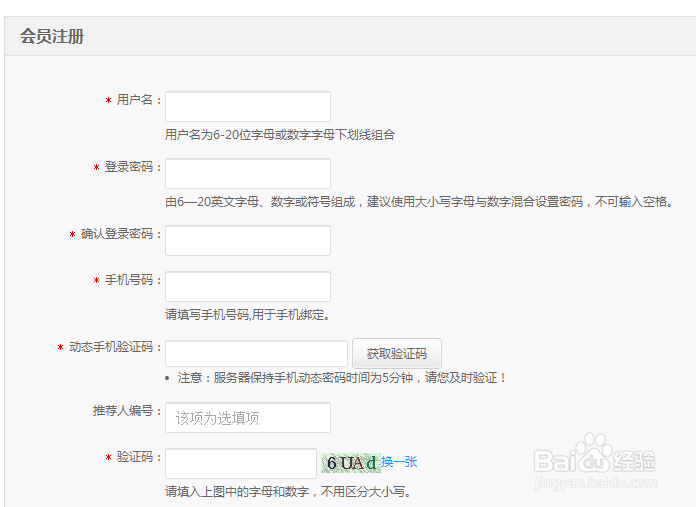Select the 手机号码 input field

[248, 286]
